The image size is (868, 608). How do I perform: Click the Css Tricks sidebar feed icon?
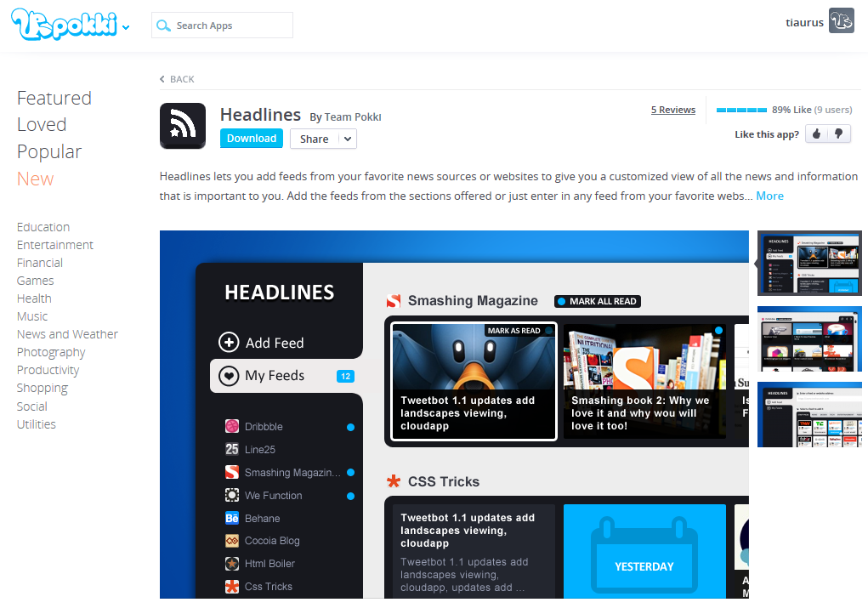pyautogui.click(x=232, y=587)
